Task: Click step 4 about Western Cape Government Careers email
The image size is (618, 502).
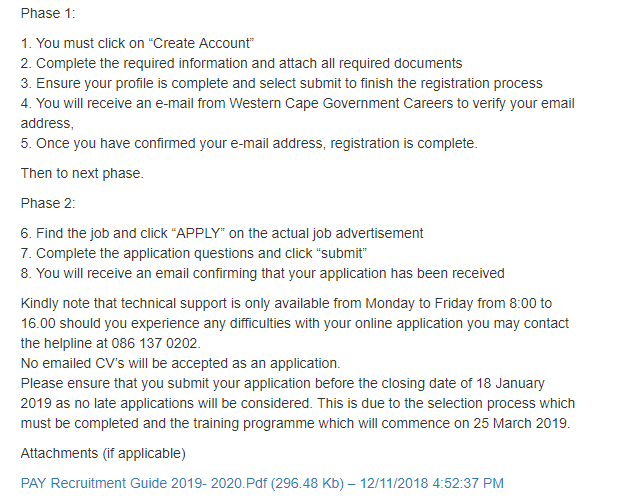Action: coord(297,103)
